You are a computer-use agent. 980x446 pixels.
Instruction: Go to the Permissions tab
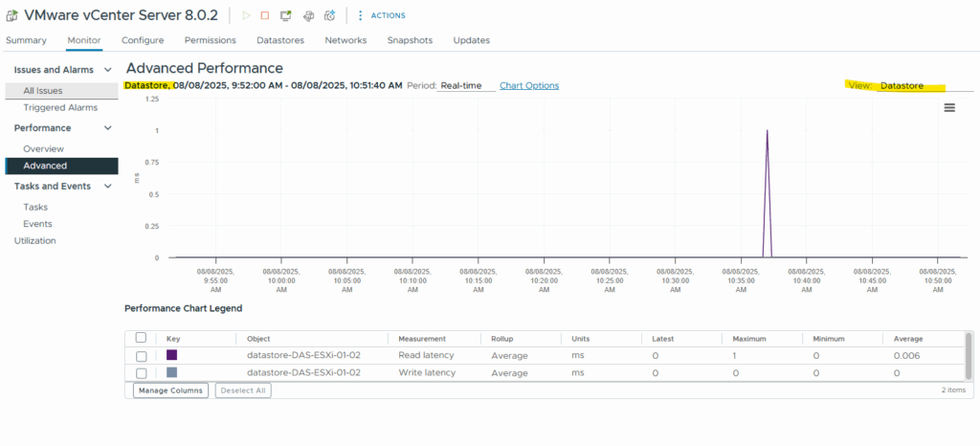point(210,40)
